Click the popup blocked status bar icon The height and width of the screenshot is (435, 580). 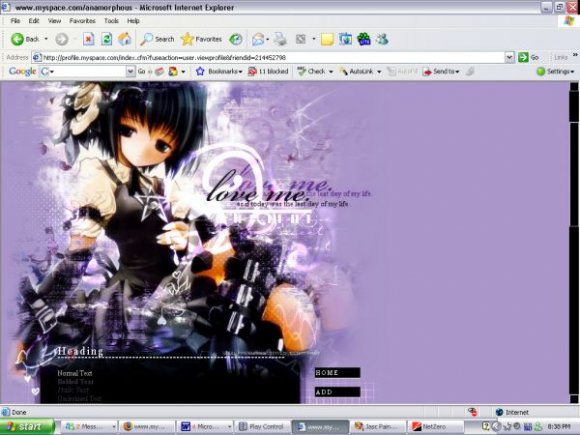[472, 412]
